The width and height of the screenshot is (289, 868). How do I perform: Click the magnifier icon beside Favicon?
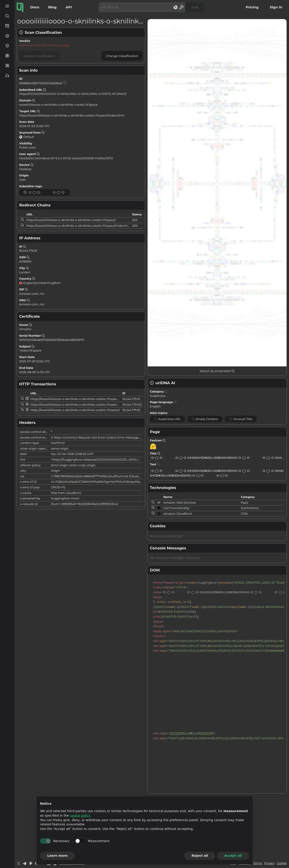click(164, 440)
